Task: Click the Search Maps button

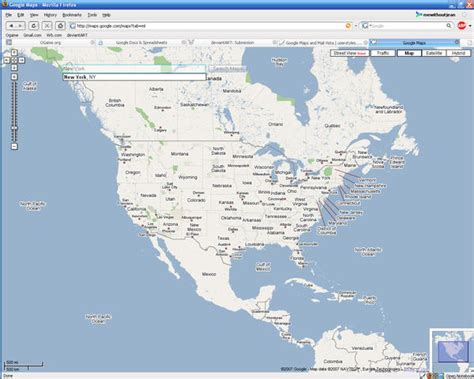Action: tap(228, 69)
